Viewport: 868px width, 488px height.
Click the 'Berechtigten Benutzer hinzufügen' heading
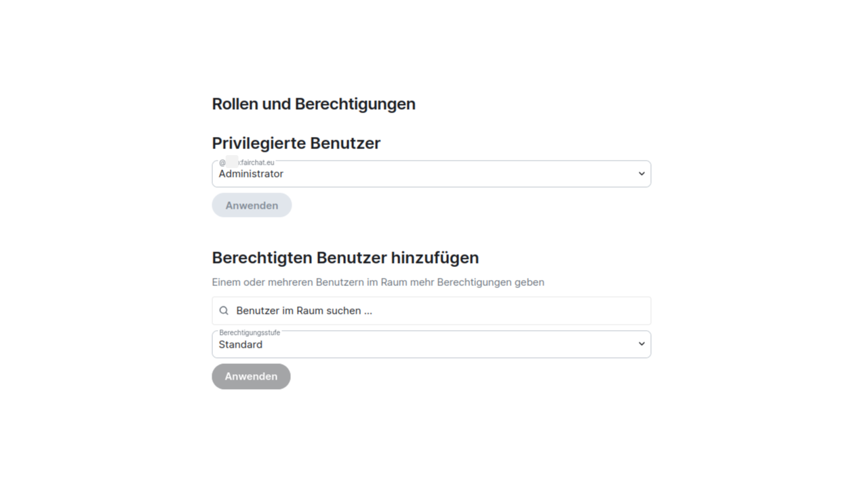345,258
